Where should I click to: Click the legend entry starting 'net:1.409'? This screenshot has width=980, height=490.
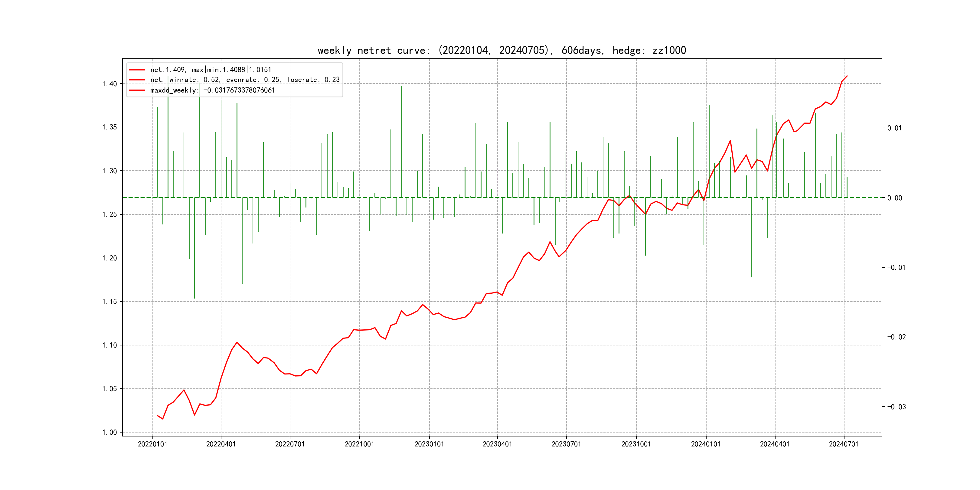click(x=211, y=70)
